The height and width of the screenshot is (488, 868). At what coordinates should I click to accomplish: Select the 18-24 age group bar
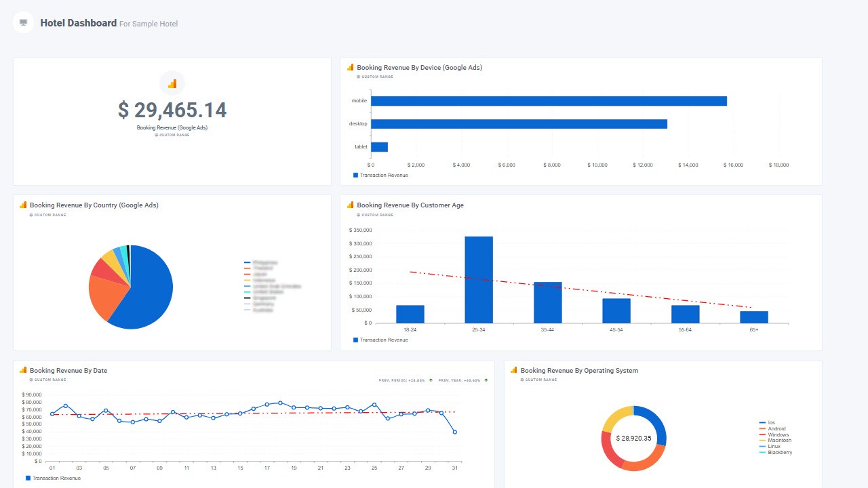point(410,314)
